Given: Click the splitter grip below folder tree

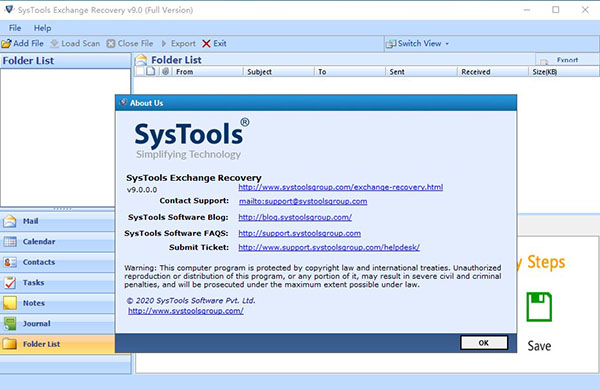Looking at the screenshot, I should [62, 209].
